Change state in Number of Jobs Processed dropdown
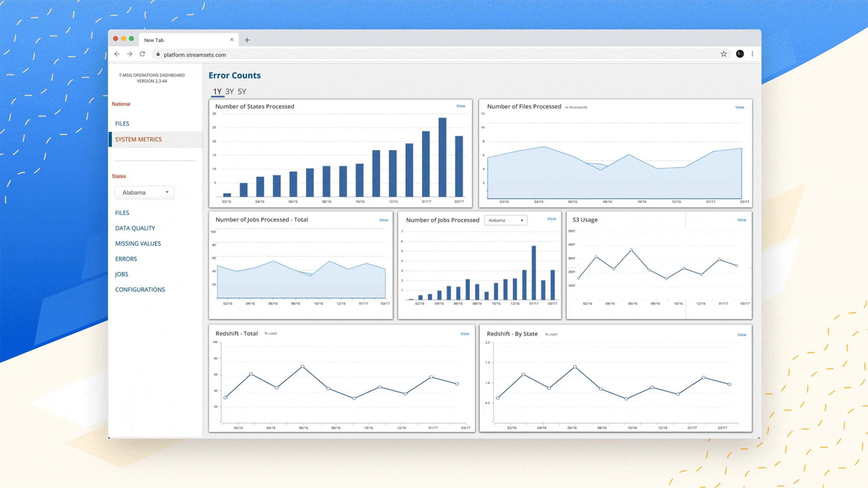The width and height of the screenshot is (868, 488). (505, 220)
